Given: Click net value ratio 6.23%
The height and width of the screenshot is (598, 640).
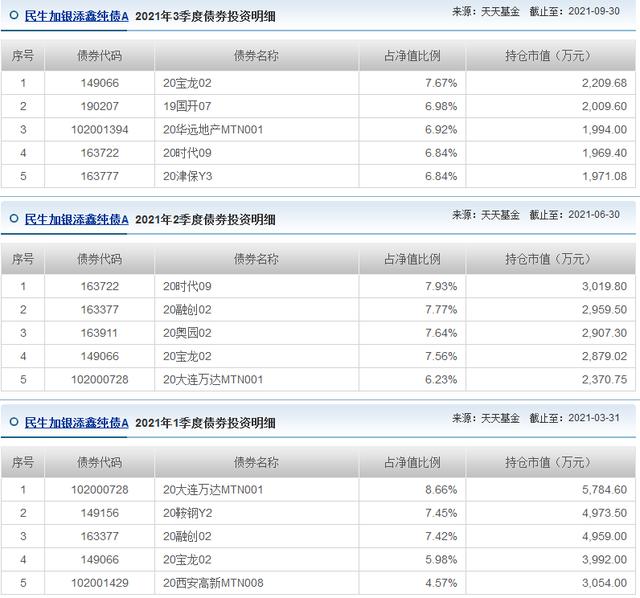Looking at the screenshot, I should (x=441, y=380).
